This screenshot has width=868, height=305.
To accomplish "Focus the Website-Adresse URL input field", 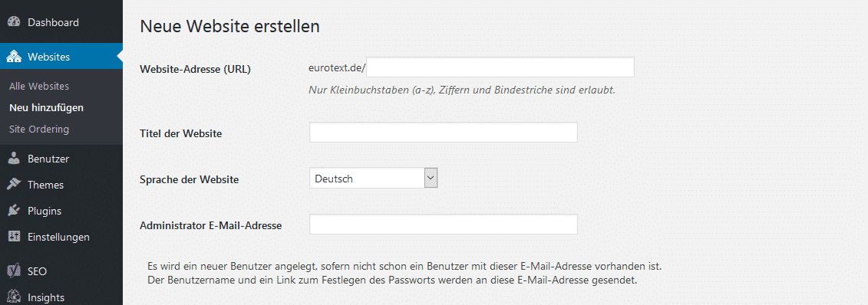I will (x=500, y=67).
